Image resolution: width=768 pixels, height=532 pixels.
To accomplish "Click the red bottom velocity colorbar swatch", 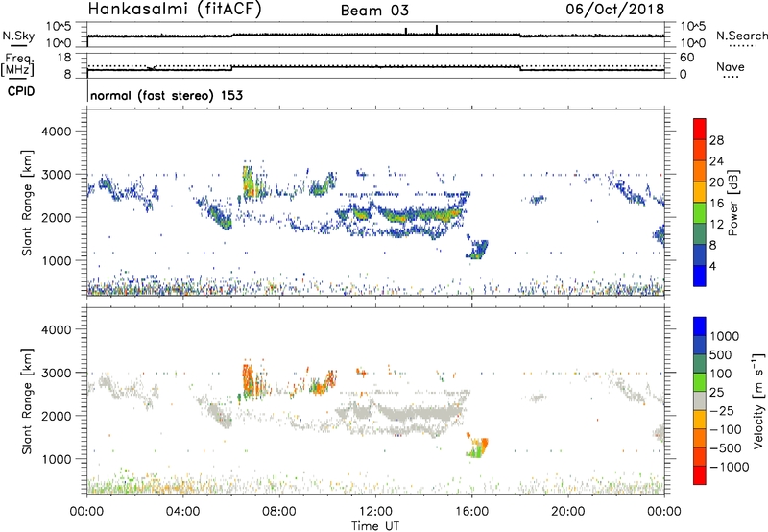I will [700, 475].
